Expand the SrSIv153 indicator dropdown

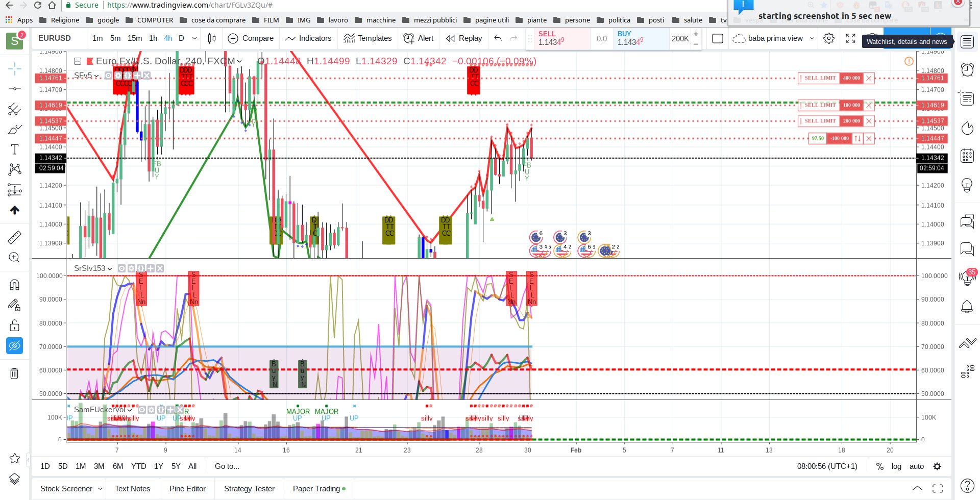coord(110,268)
